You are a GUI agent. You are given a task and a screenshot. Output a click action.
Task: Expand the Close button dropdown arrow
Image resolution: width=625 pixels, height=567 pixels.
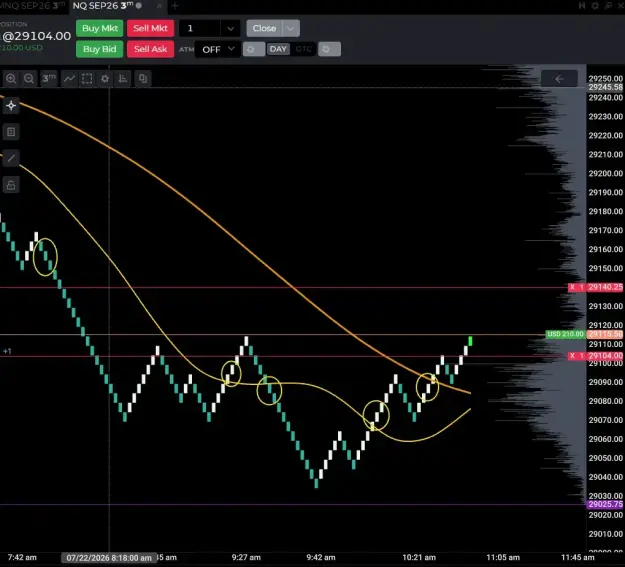pos(291,28)
